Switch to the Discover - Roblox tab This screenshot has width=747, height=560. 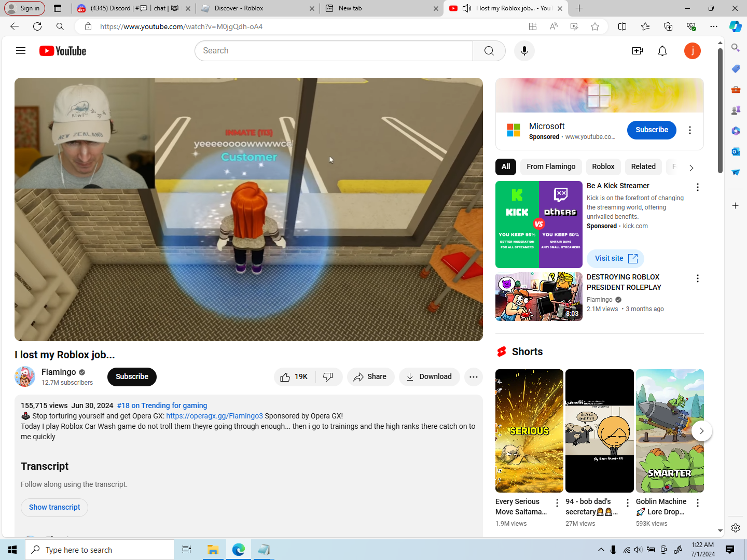point(257,8)
